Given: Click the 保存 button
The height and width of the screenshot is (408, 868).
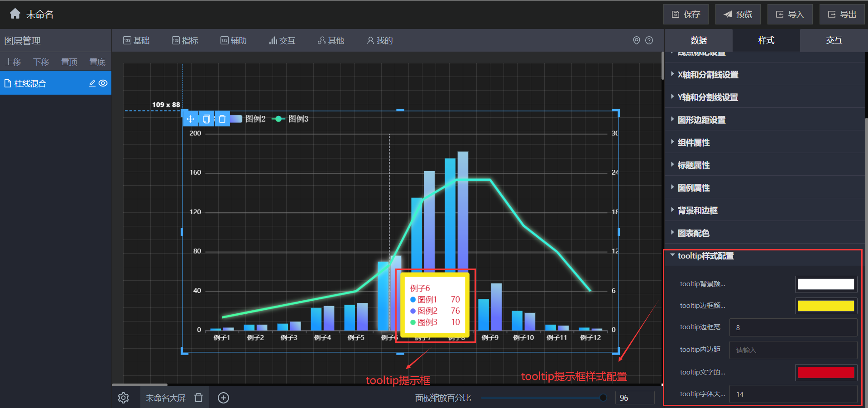Looking at the screenshot, I should pyautogui.click(x=686, y=14).
